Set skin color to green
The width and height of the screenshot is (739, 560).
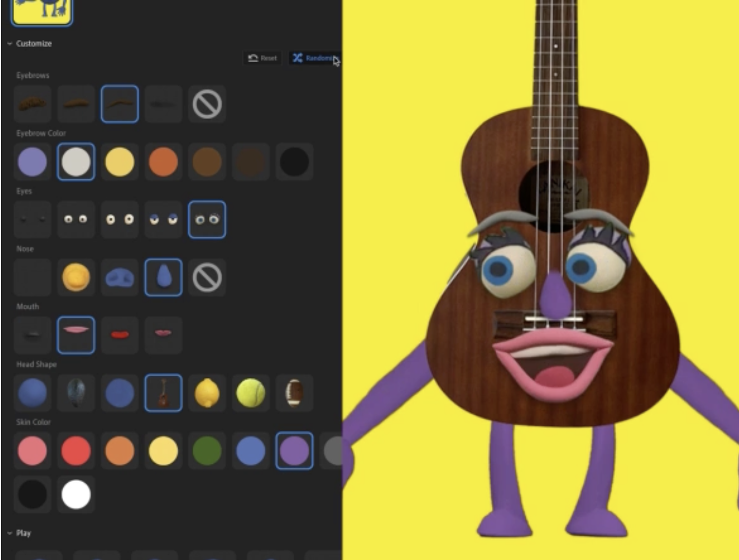[x=207, y=451]
